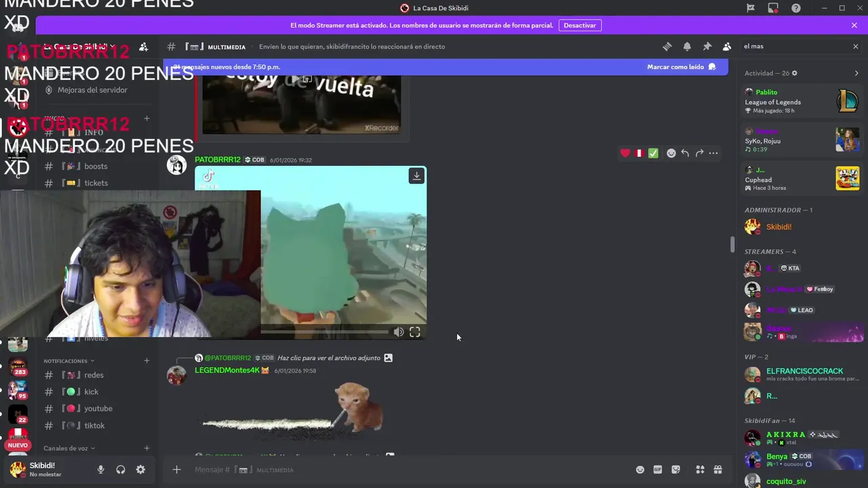Open invite people icon beside server name

click(144, 47)
